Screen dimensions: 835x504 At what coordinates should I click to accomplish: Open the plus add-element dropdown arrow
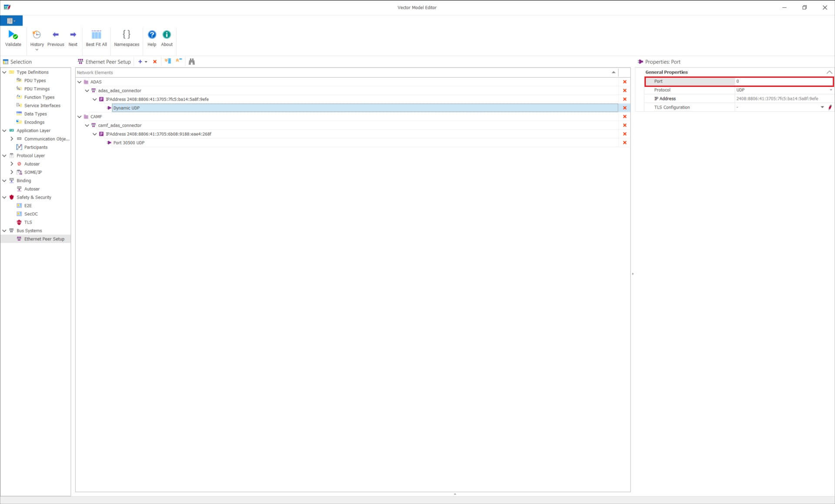tap(146, 62)
